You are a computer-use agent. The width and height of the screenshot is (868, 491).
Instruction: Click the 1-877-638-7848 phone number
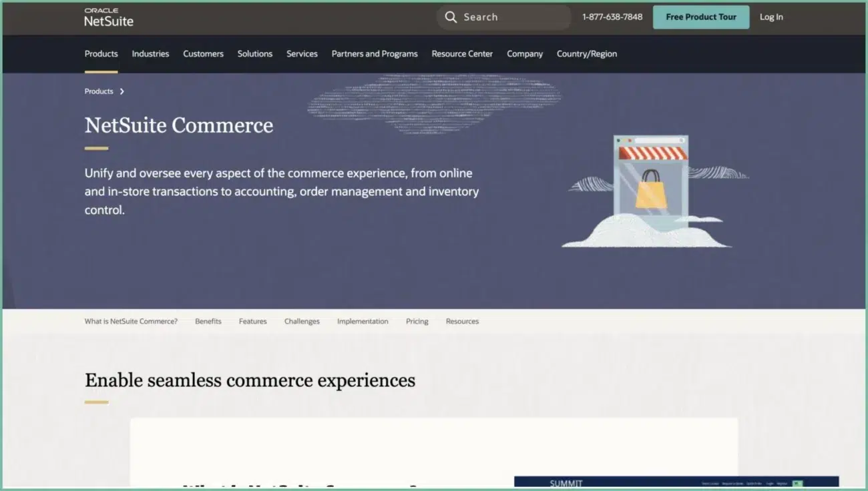611,17
